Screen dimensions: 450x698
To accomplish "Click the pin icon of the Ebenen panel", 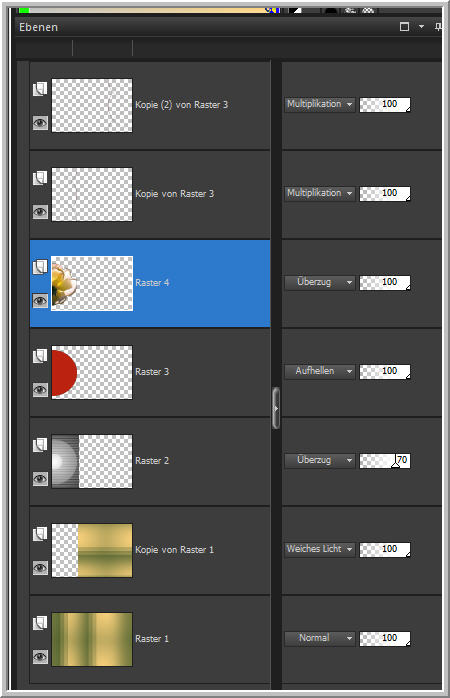I will click(x=438, y=27).
